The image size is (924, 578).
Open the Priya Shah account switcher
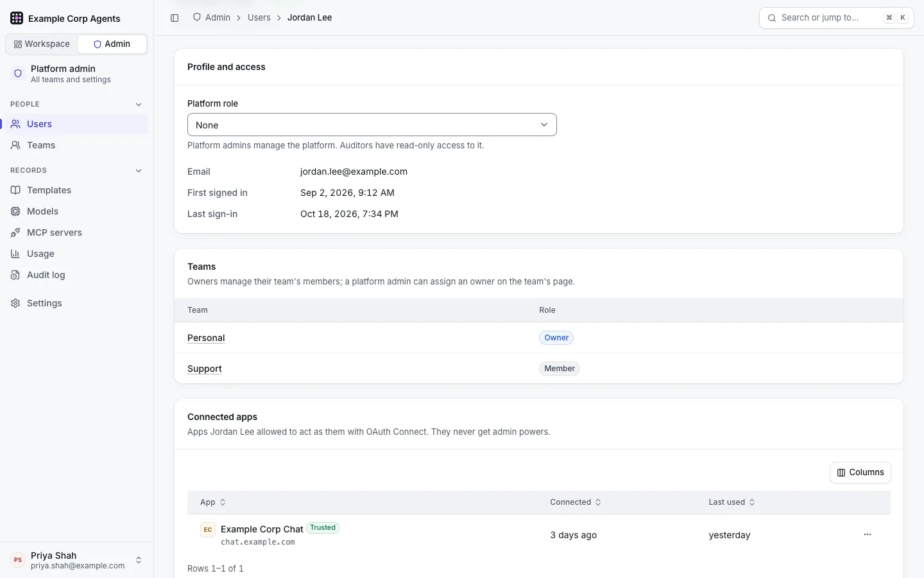click(77, 560)
